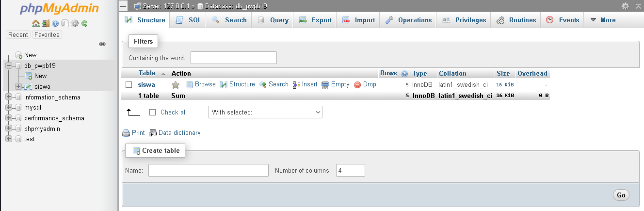Expand the performance_schema database node
The width and height of the screenshot is (644, 211).
click(9, 118)
